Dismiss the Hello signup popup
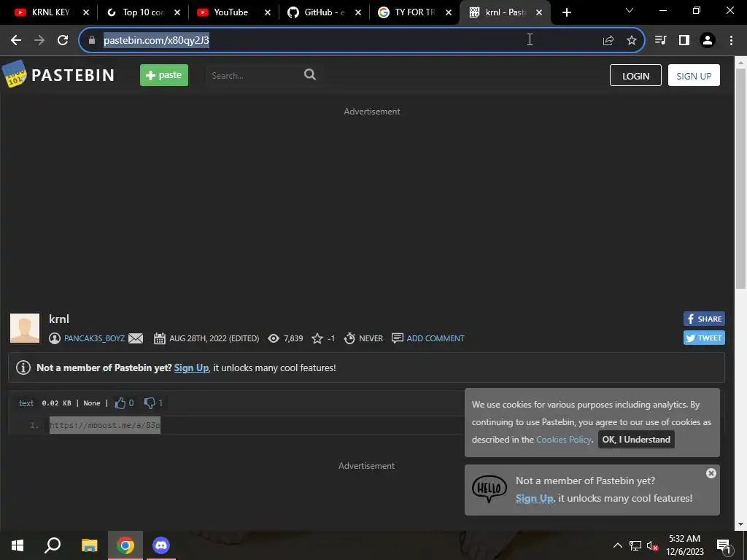The image size is (747, 560). pos(711,472)
